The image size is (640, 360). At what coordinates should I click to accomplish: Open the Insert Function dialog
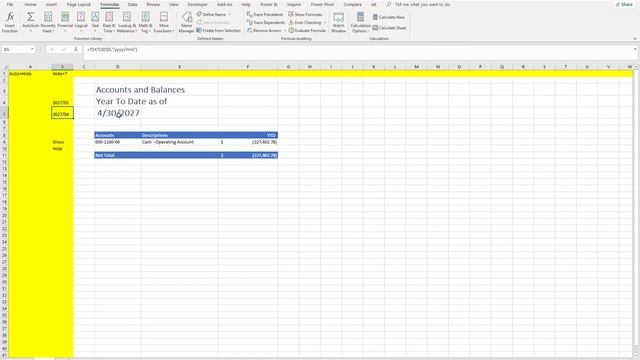[10, 22]
